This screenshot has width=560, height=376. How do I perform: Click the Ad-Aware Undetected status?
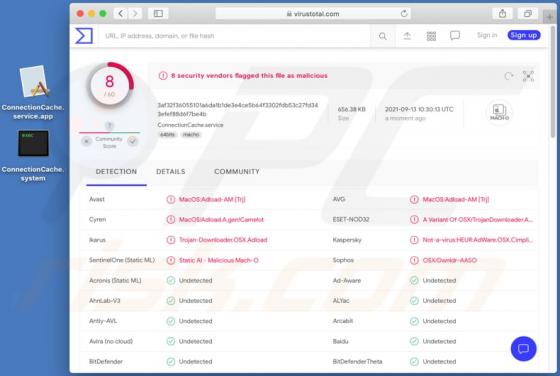coord(439,281)
